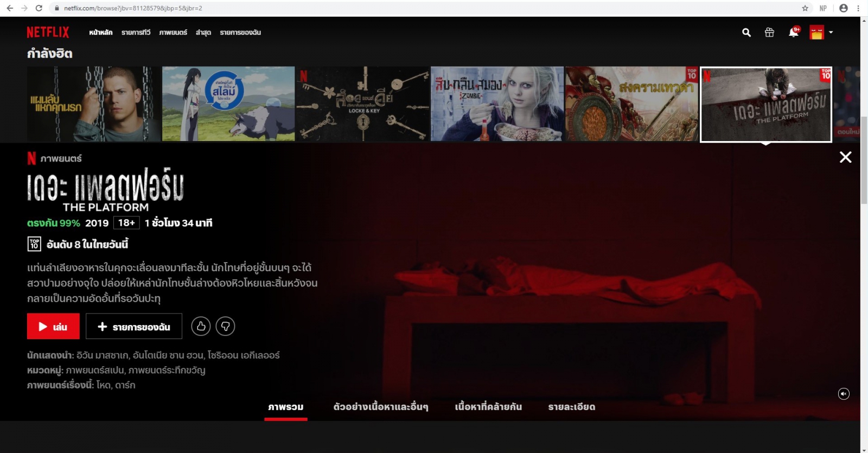Click the address bar URL

[133, 8]
